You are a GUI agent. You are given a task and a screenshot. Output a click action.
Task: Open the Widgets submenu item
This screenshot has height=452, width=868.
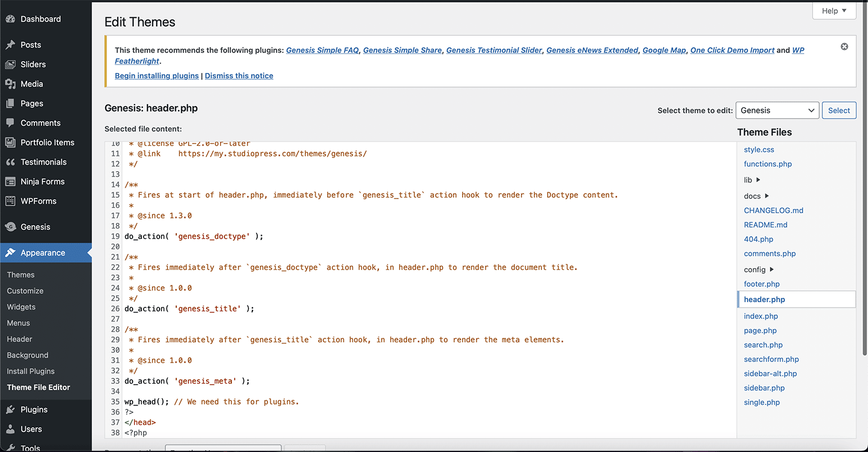pos(21,307)
